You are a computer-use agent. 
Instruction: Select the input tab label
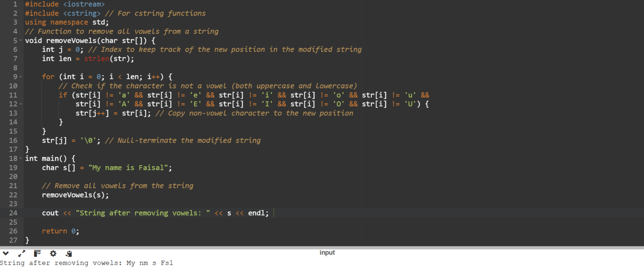[x=327, y=253]
